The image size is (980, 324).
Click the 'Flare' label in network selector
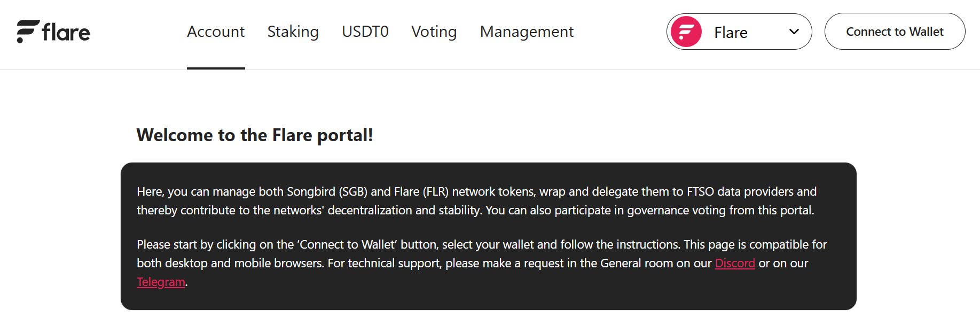730,33
